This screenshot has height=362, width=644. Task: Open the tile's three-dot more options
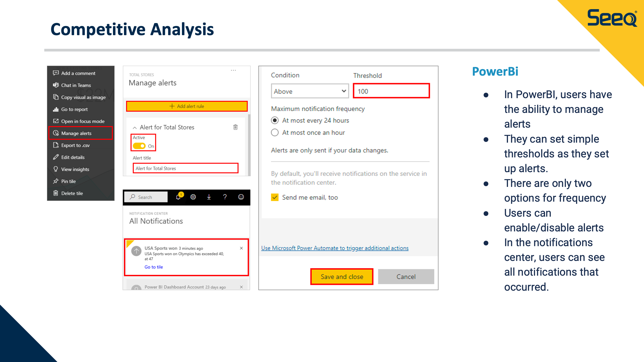pos(233,70)
